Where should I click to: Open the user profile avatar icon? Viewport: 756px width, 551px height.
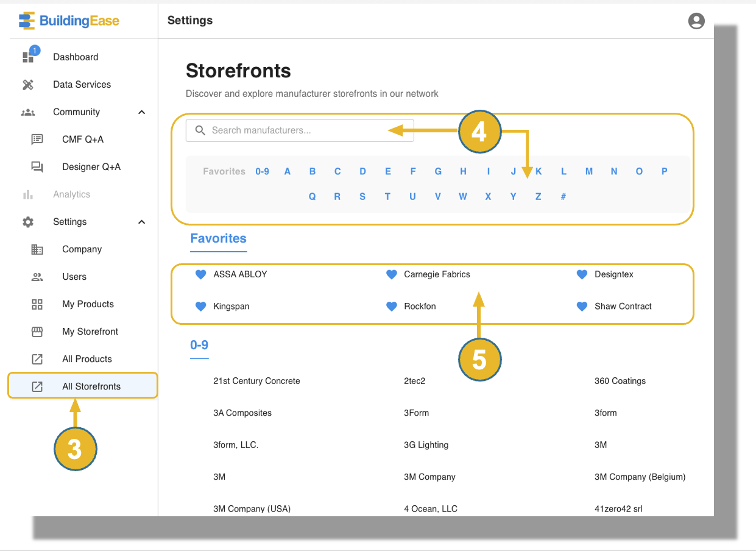pos(696,20)
